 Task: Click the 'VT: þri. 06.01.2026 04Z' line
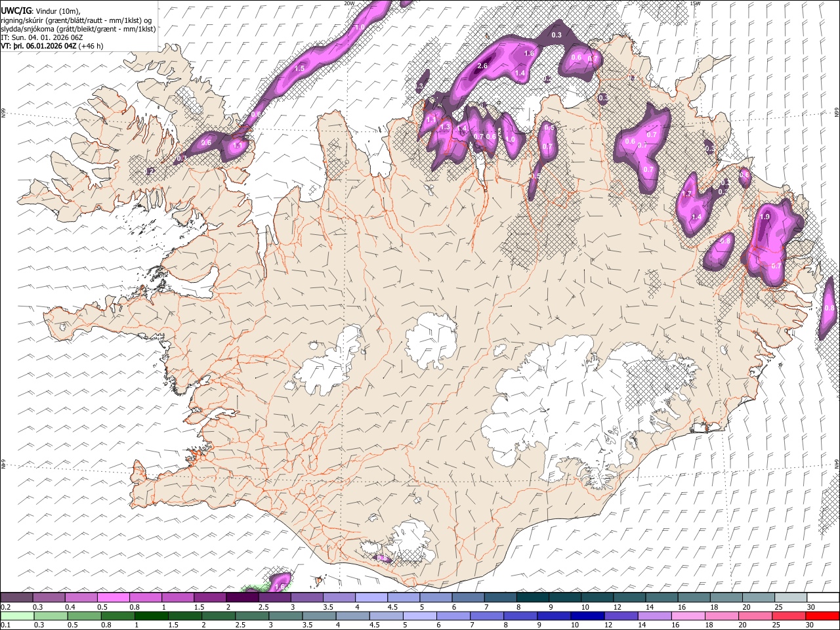pos(39,46)
